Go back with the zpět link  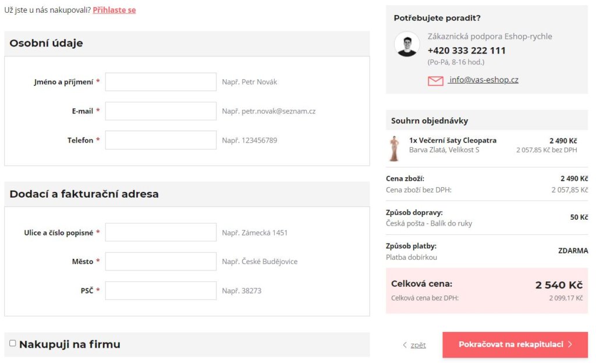[x=418, y=345]
